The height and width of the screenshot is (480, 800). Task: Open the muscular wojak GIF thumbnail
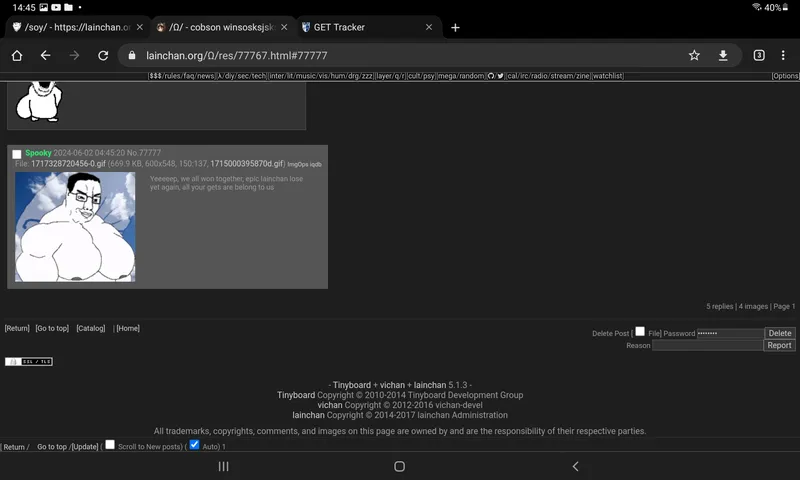[75, 227]
